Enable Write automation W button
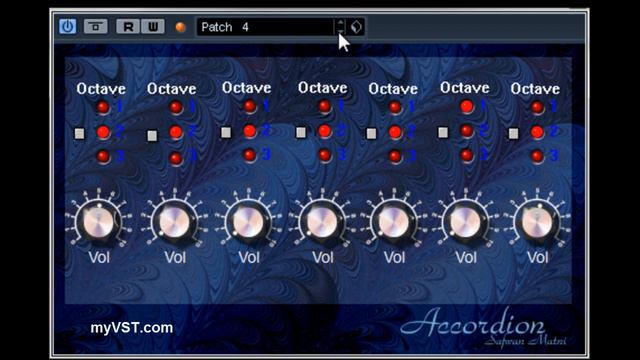This screenshot has width=640, height=360. [153, 27]
